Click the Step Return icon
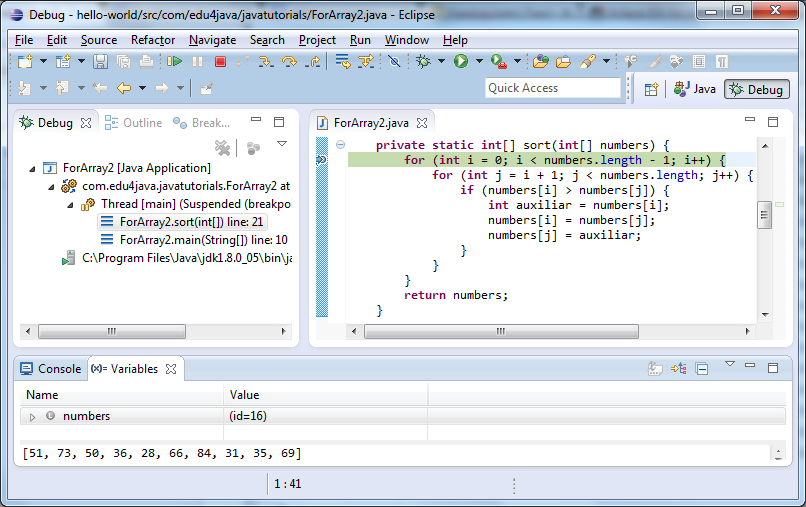The image size is (806, 507). (313, 62)
